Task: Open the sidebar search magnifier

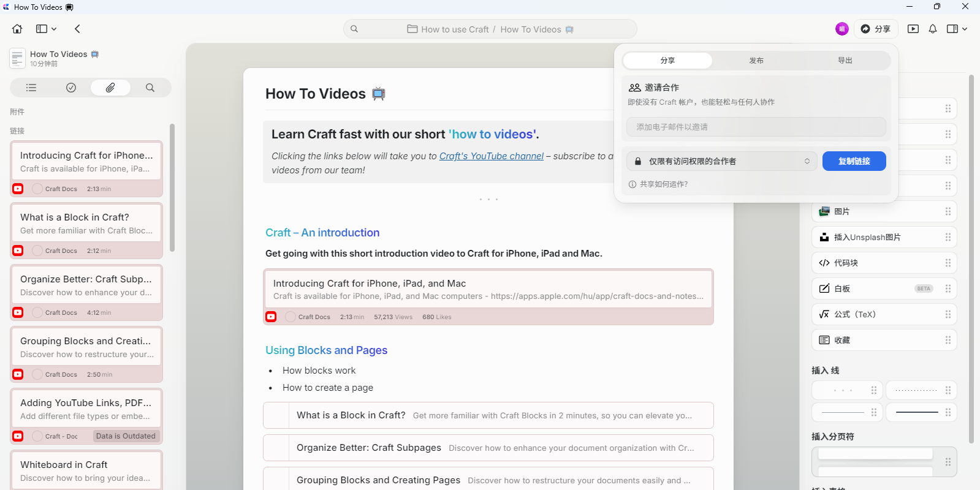Action: (x=150, y=88)
